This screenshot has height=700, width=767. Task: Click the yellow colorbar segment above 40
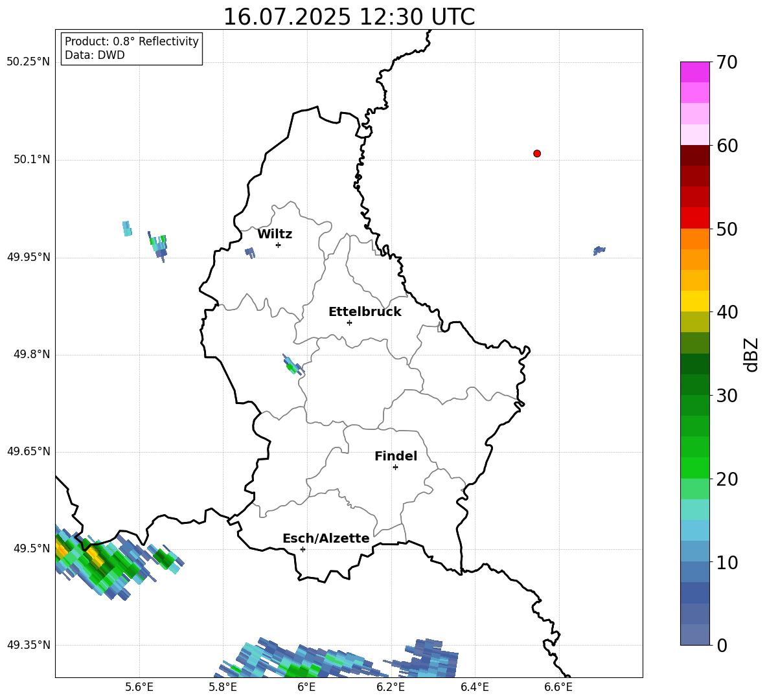click(x=695, y=301)
